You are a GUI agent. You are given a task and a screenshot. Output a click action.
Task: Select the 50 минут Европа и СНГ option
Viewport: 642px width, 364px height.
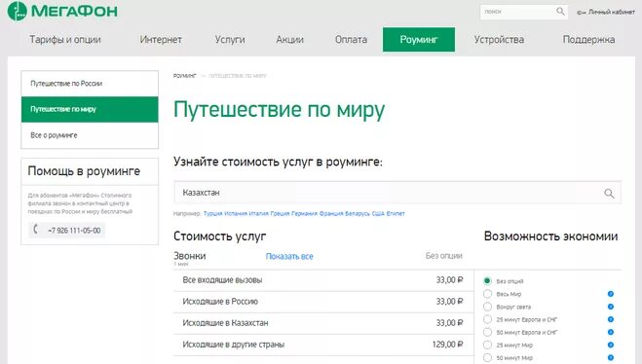487,332
